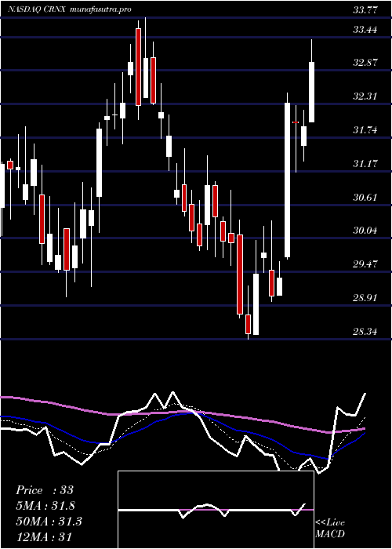Click the 30.04 price label
The height and width of the screenshot is (549, 392).
pyautogui.click(x=365, y=231)
